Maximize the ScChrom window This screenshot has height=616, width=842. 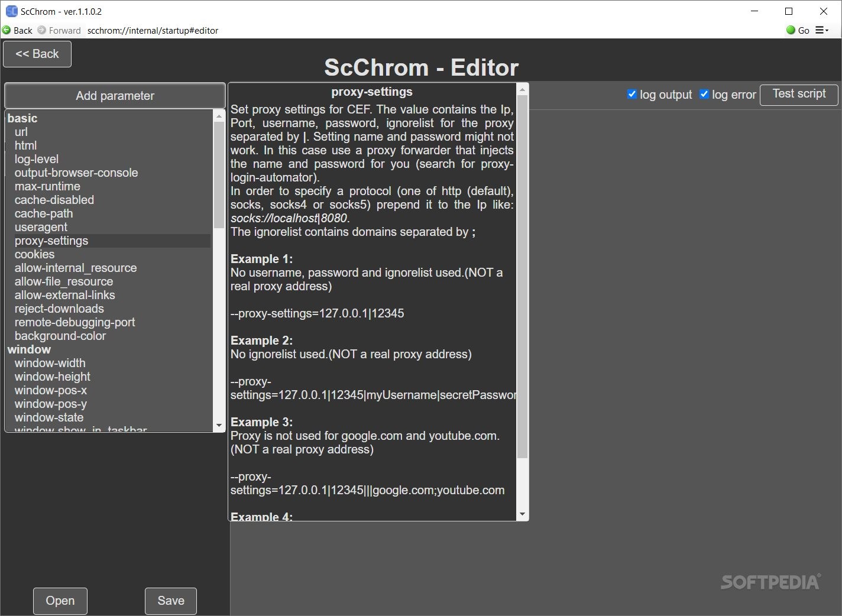coord(789,11)
